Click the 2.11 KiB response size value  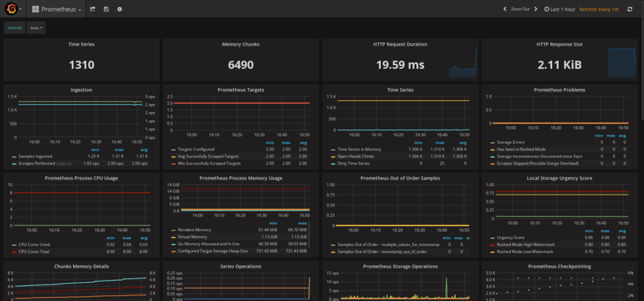(559, 65)
